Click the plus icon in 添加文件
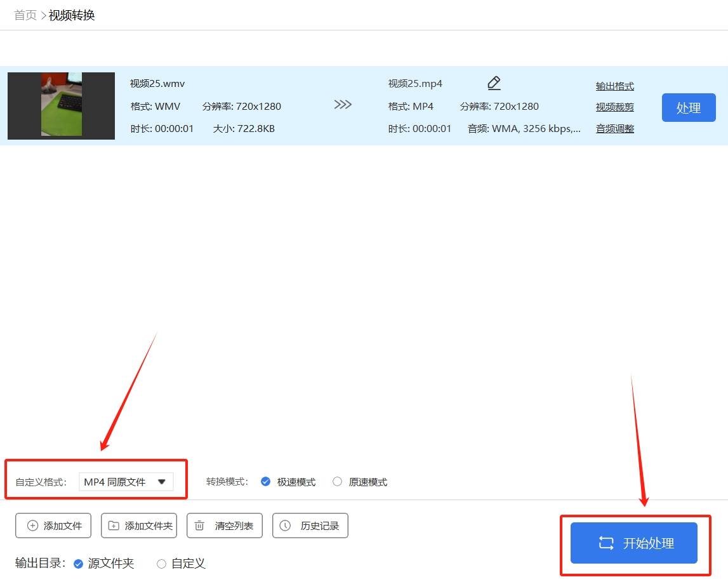Viewport: 728px width, 582px height. (x=32, y=526)
